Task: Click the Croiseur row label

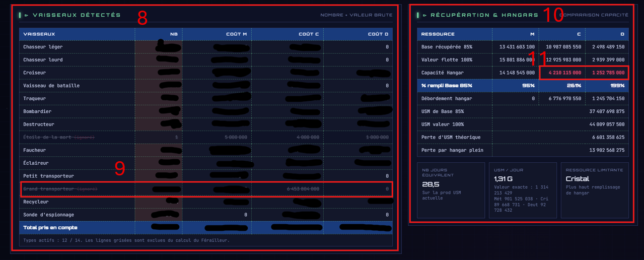Action: [x=35, y=73]
